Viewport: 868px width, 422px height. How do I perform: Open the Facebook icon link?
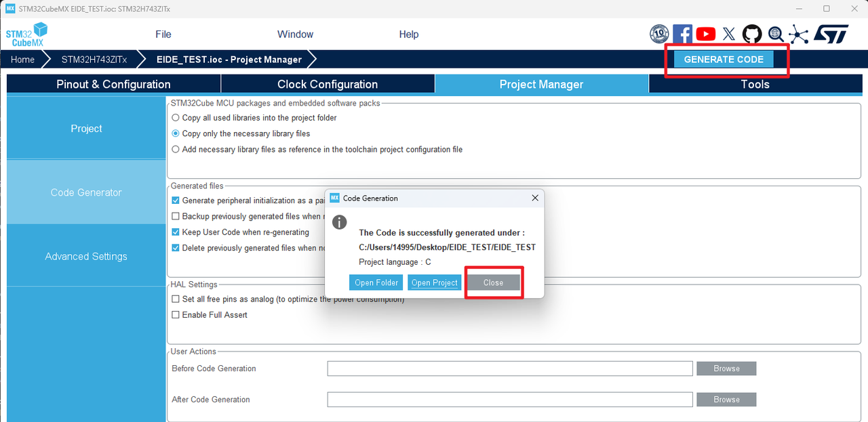click(x=682, y=34)
